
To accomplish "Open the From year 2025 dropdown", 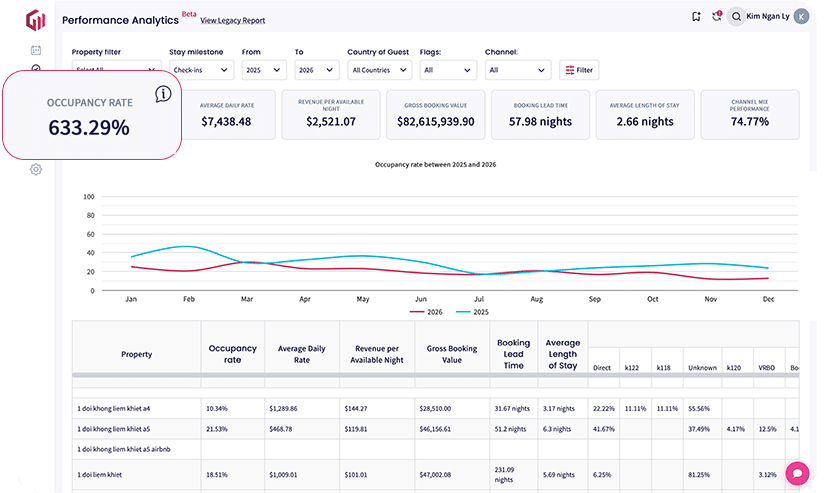I will click(264, 70).
